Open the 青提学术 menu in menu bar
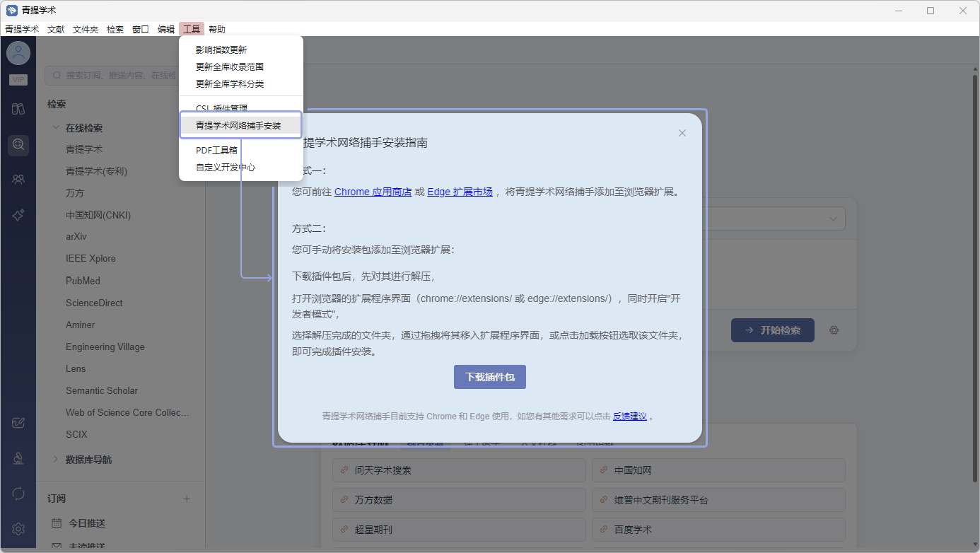Image resolution: width=980 pixels, height=553 pixels. pyautogui.click(x=22, y=29)
